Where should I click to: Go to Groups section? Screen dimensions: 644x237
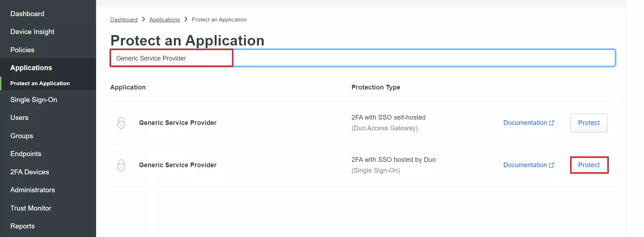click(22, 136)
